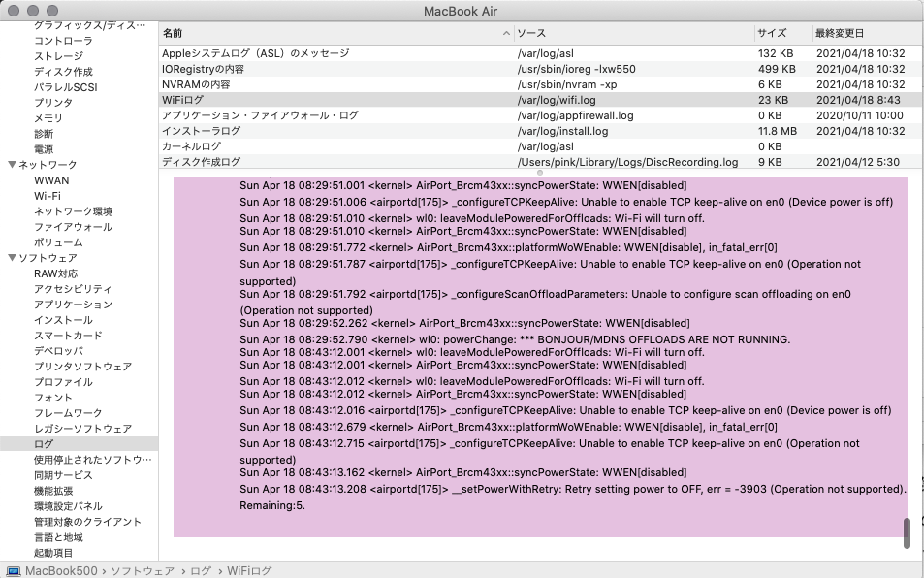The width and height of the screenshot is (924, 578).
Task: Click ソフトウェア in the bottom path bar
Action: 142,571
